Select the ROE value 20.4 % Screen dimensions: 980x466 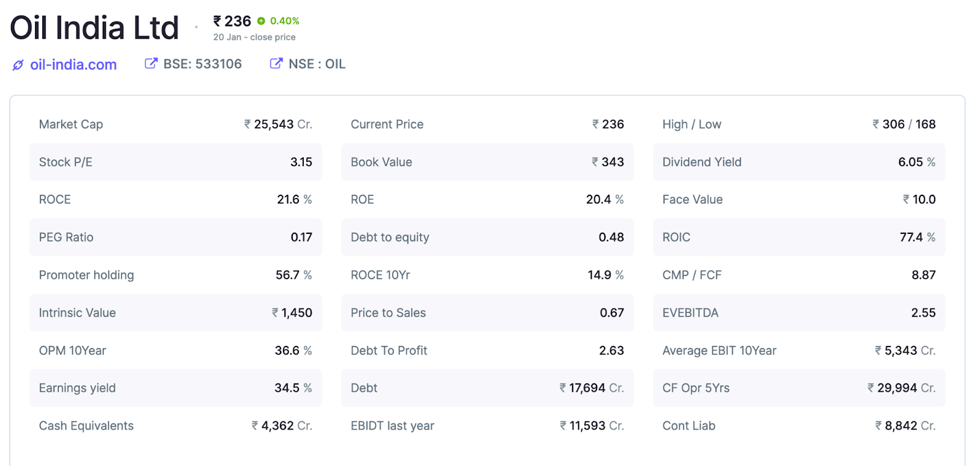pyautogui.click(x=605, y=200)
